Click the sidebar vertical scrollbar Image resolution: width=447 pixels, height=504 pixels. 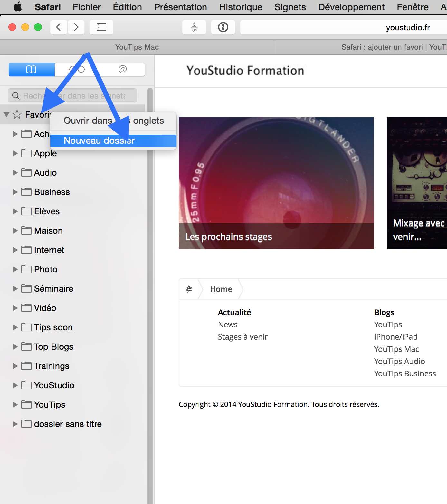point(150,296)
